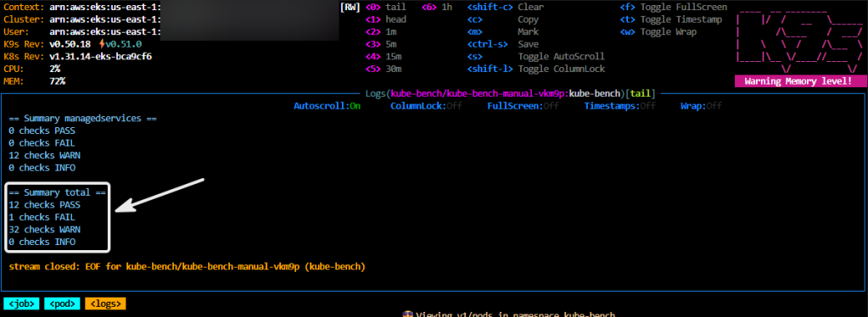Viewport: 868px width, 317px height.
Task: Click the [RW] mode indicator
Action: (350, 7)
